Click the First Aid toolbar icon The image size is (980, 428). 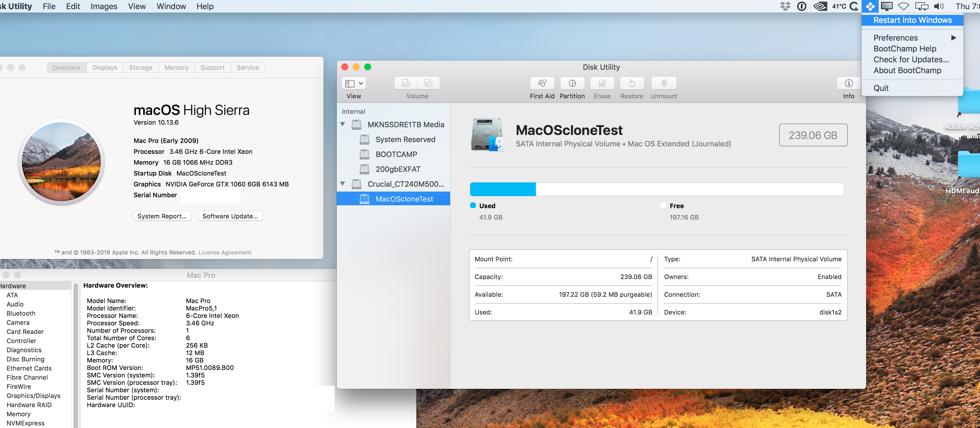pos(542,83)
